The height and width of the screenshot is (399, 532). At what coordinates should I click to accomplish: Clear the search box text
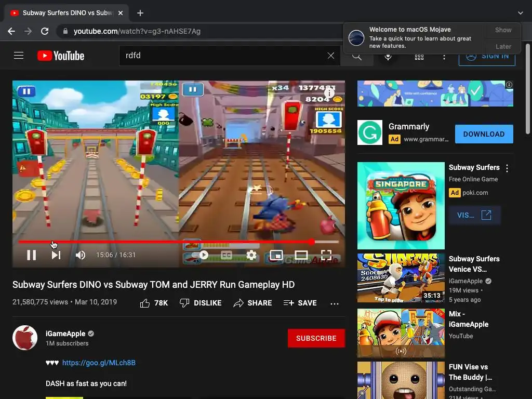pos(331,56)
